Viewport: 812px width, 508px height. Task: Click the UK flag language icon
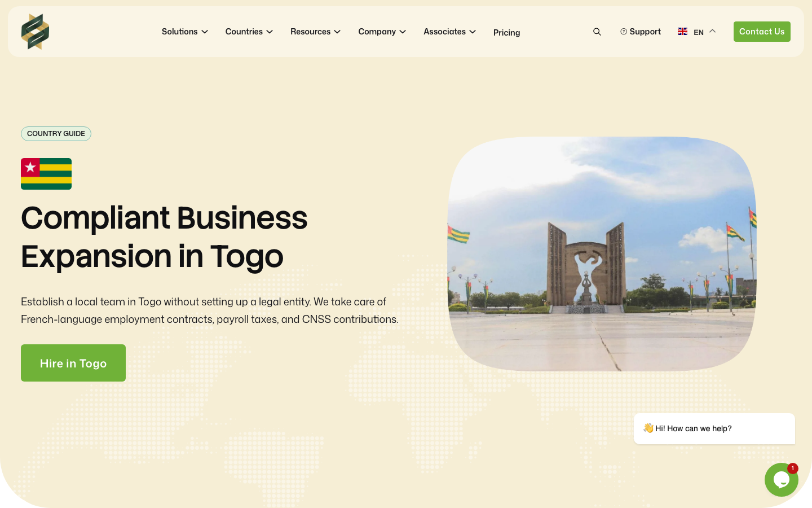click(x=682, y=32)
